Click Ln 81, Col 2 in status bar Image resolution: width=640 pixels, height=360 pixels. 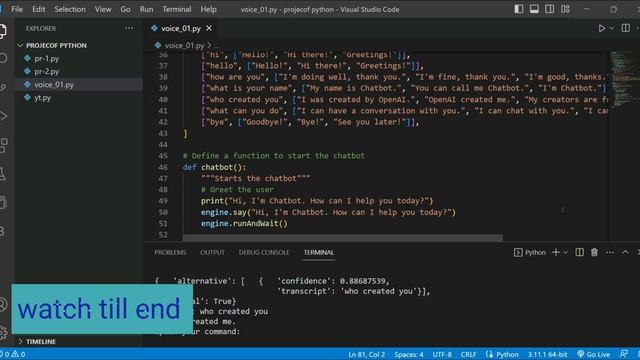[x=367, y=354]
